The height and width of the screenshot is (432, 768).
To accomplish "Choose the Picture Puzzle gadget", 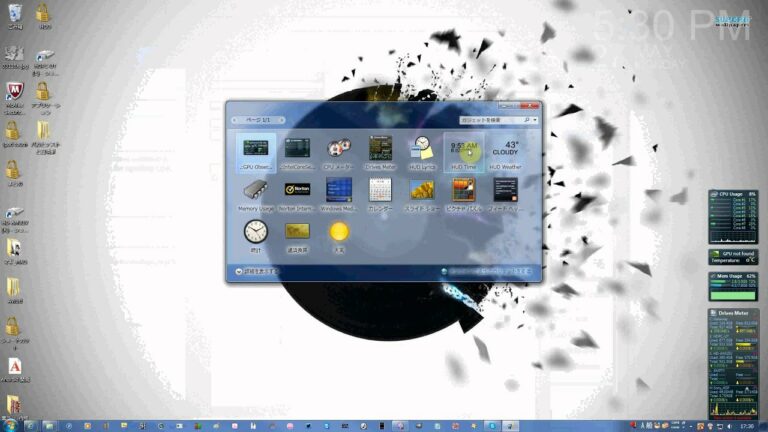I will click(463, 191).
